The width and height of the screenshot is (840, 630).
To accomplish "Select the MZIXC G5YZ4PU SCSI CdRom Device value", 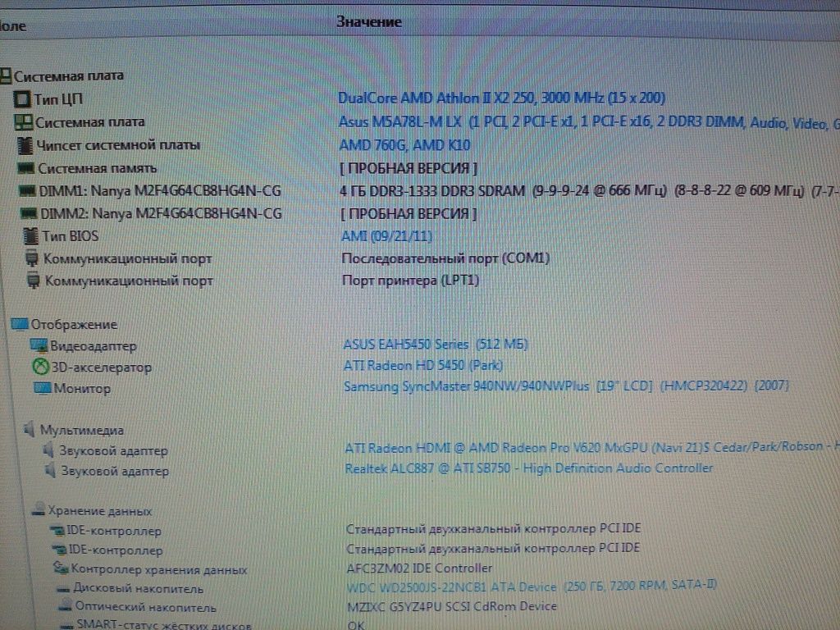I will point(452,606).
